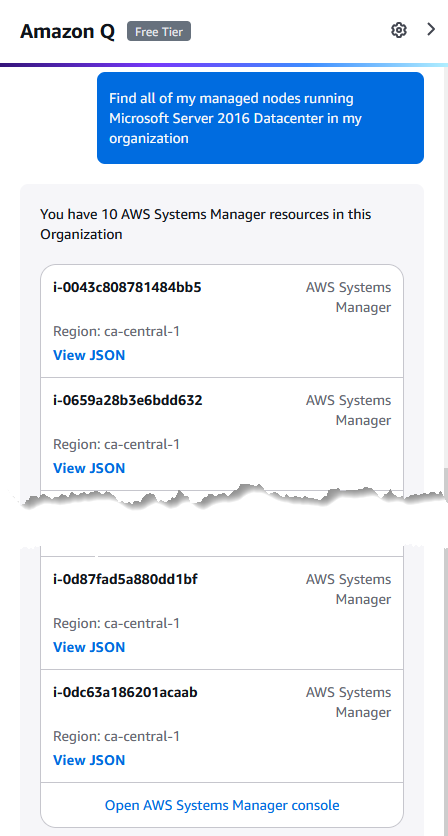View JSON for i-0043c808781484bb5

[89, 355]
